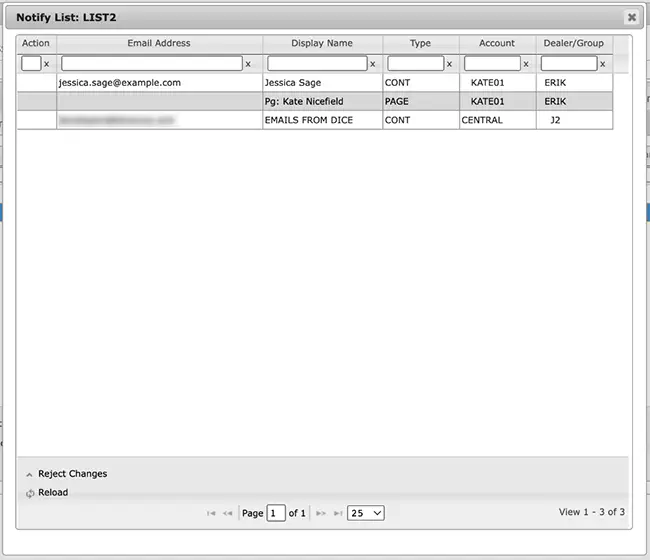The height and width of the screenshot is (560, 650).
Task: Go to previous page of list
Action: coord(228,513)
